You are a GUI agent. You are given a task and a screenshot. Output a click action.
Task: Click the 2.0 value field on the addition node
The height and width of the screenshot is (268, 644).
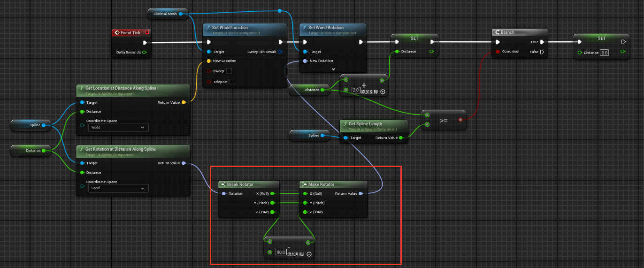[356, 90]
